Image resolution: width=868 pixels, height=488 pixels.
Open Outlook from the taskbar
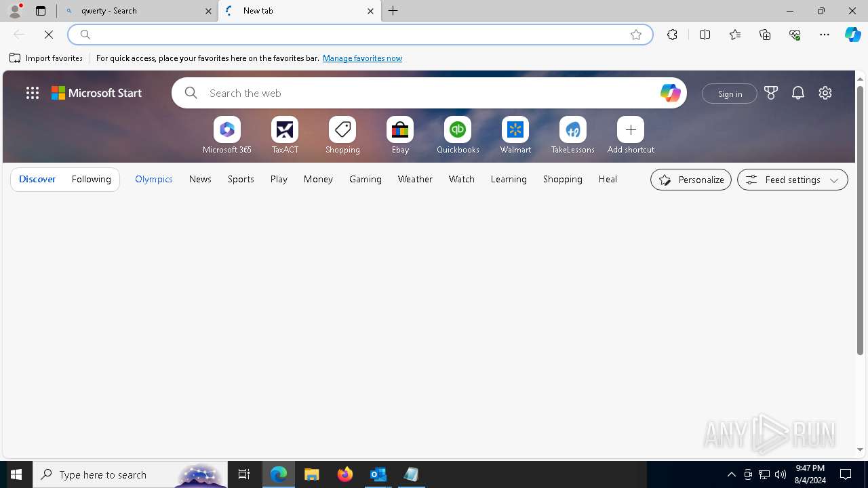coord(378,474)
